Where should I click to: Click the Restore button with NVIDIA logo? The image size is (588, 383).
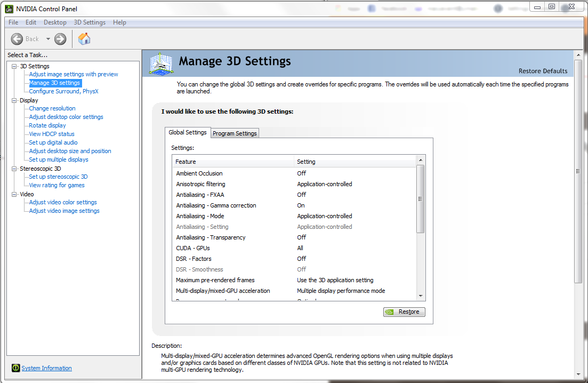tap(404, 312)
